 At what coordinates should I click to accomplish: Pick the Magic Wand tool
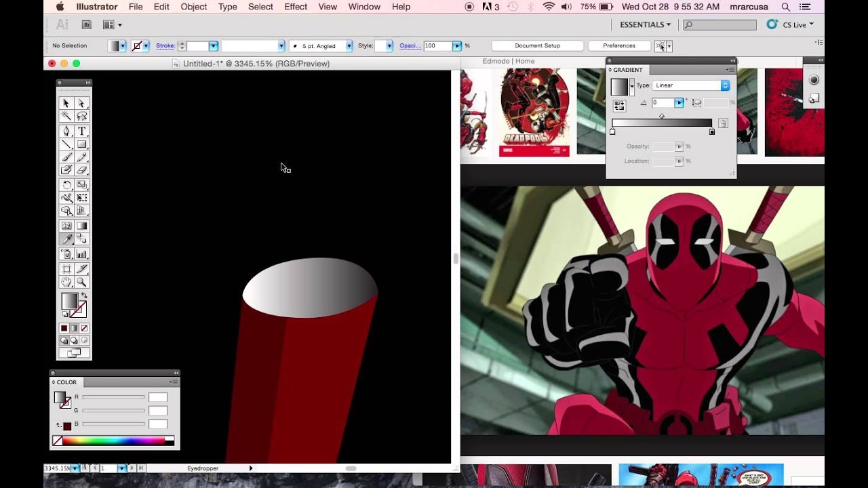coord(66,117)
